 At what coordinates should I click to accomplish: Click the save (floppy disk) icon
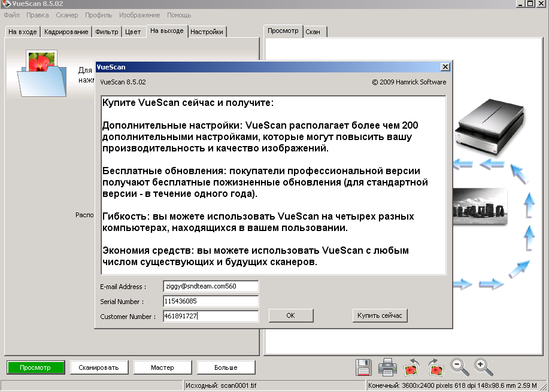(x=363, y=367)
